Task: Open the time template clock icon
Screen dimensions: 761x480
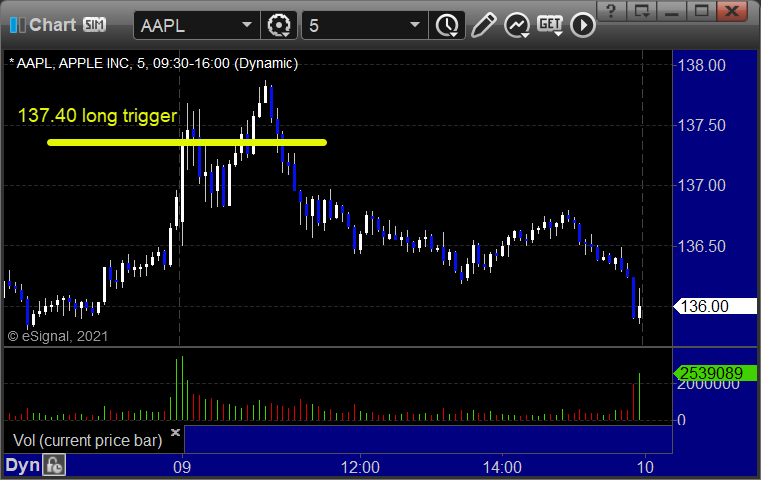Action: click(x=447, y=25)
